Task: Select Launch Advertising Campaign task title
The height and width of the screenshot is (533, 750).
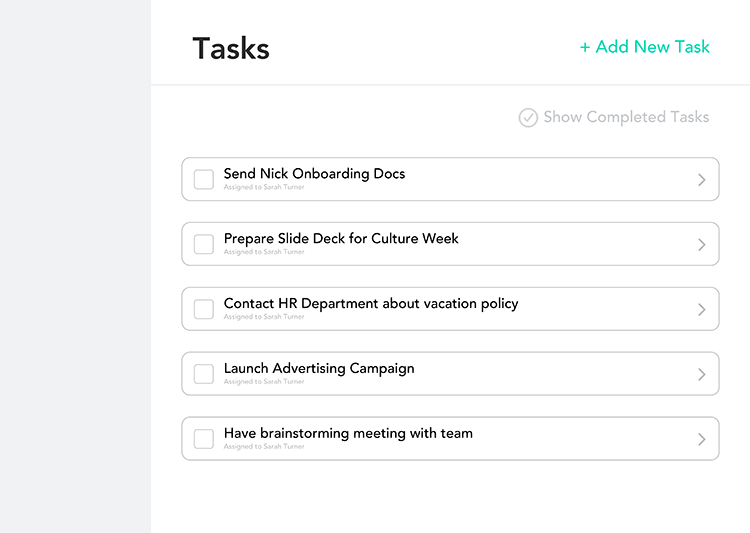Action: (x=319, y=369)
